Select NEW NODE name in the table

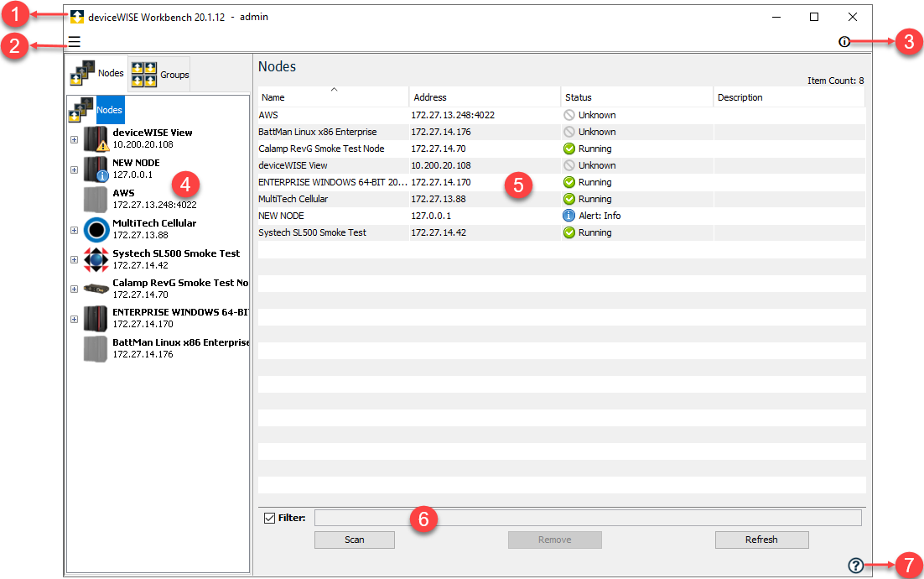click(x=281, y=216)
